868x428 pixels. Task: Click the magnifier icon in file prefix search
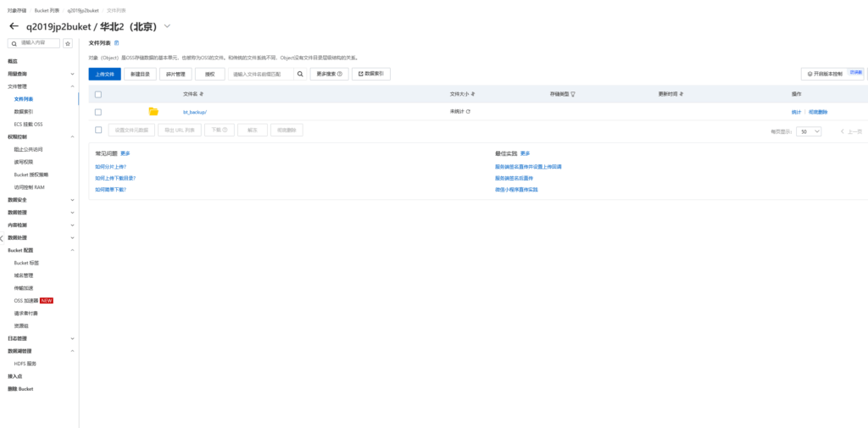(x=299, y=75)
